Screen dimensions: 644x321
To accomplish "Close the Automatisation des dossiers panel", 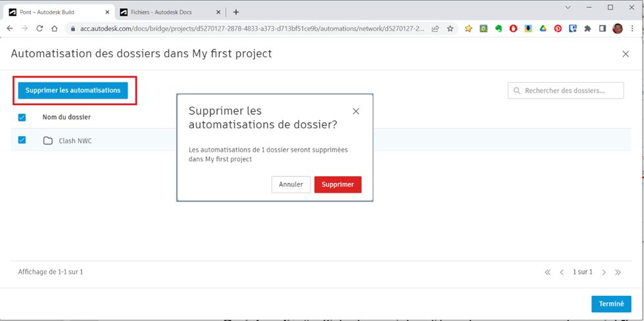I will pyautogui.click(x=626, y=54).
